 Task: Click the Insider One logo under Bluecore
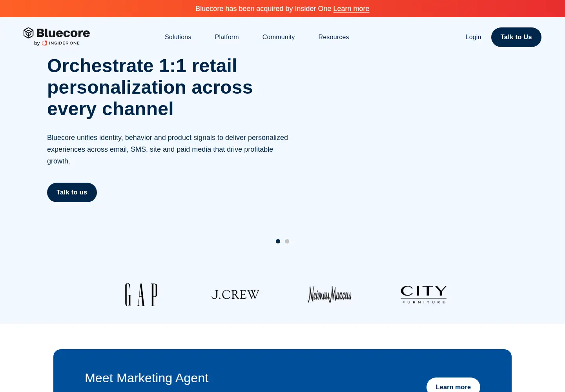[61, 43]
